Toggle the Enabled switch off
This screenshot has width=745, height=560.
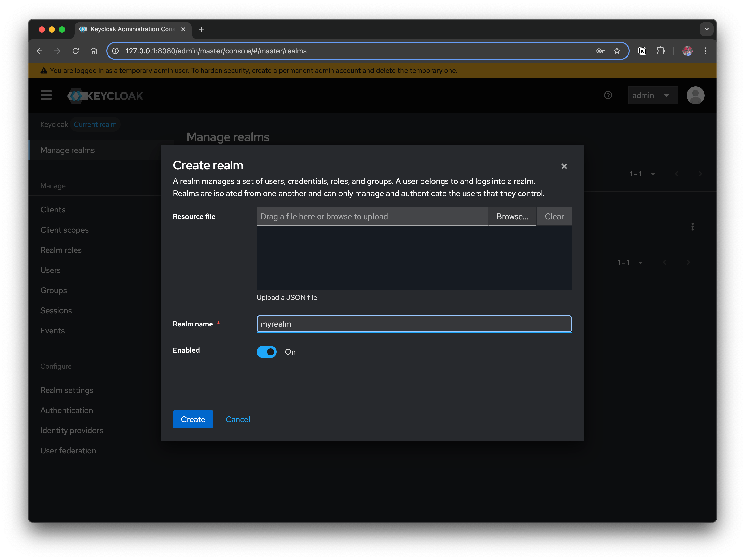point(266,352)
